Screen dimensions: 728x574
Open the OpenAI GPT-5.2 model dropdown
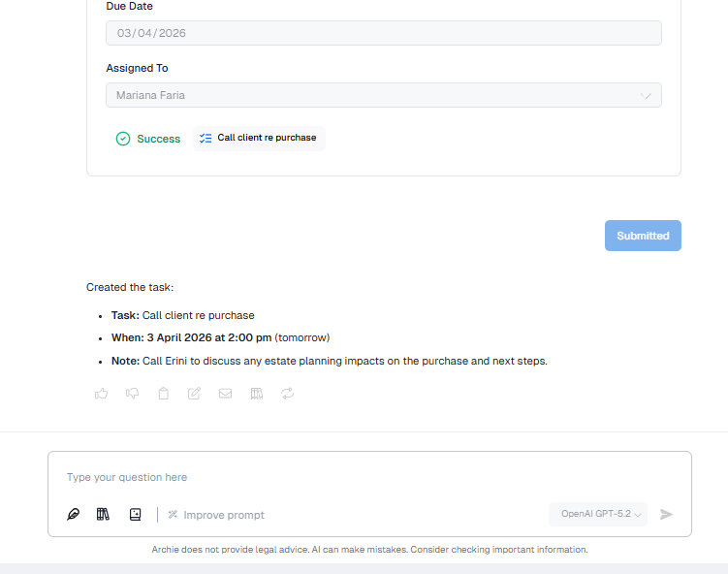click(x=597, y=515)
